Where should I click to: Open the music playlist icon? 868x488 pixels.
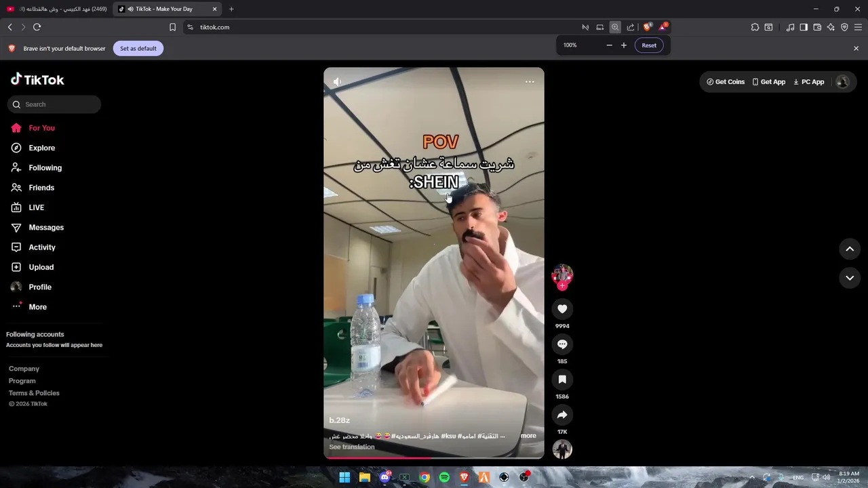click(x=790, y=27)
